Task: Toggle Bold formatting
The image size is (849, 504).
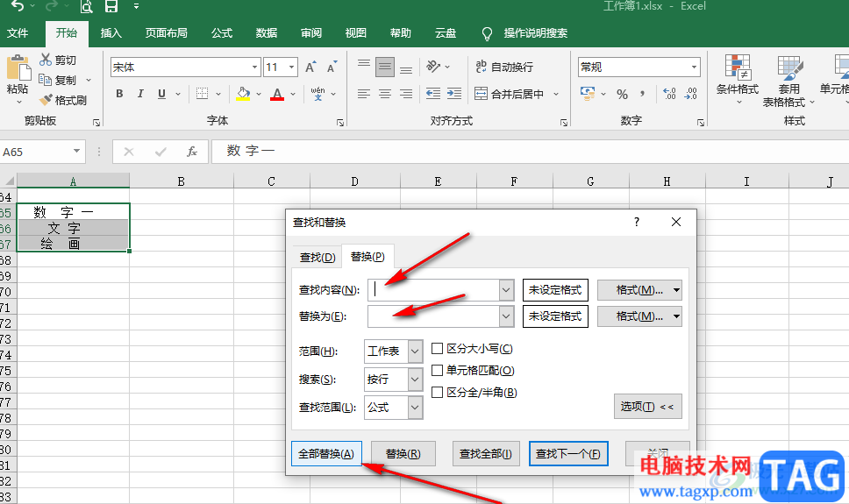Action: [119, 94]
